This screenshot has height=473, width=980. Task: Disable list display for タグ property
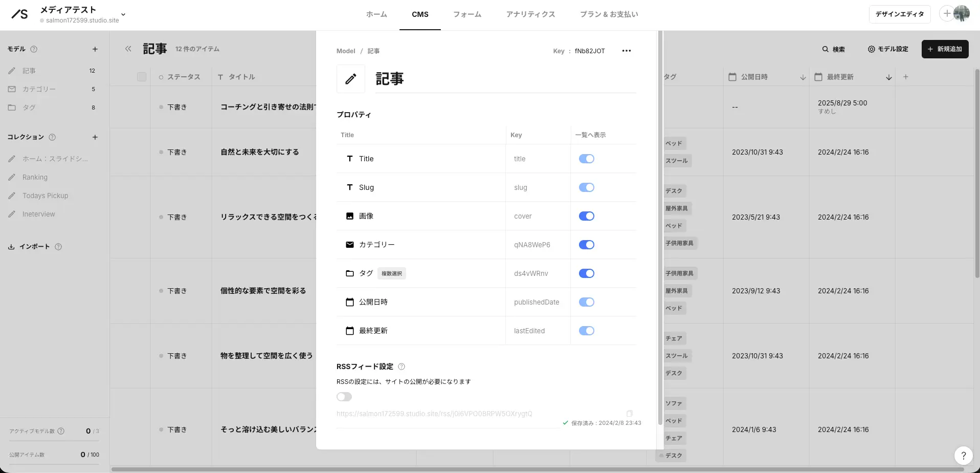[586, 273]
